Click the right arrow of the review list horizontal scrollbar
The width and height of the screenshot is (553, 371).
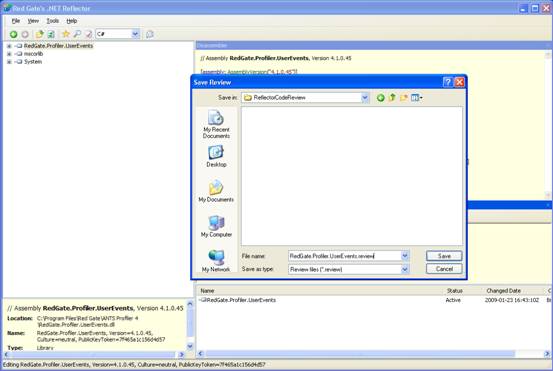(547, 353)
